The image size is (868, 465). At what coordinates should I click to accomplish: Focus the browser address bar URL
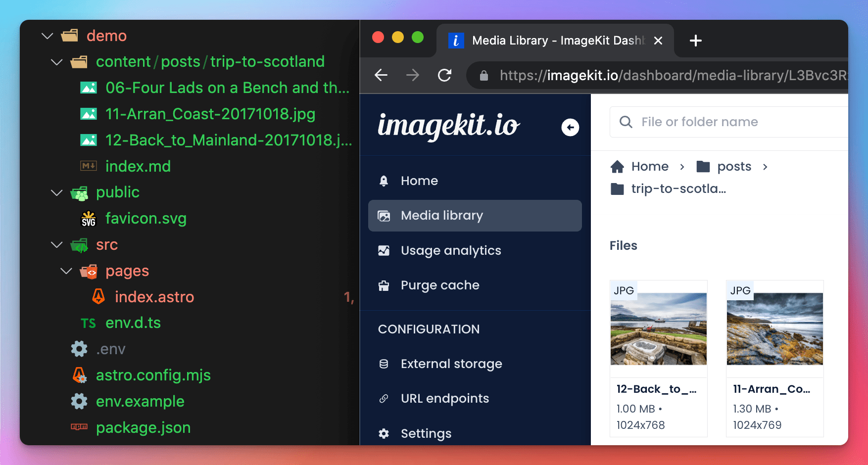[673, 75]
